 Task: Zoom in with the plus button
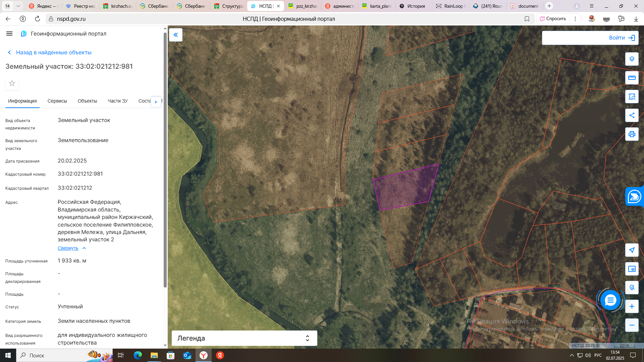[x=632, y=306]
